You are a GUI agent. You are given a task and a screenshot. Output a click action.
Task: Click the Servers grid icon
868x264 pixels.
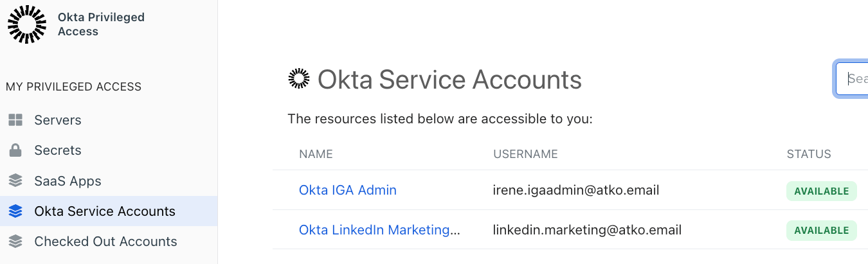coord(15,120)
